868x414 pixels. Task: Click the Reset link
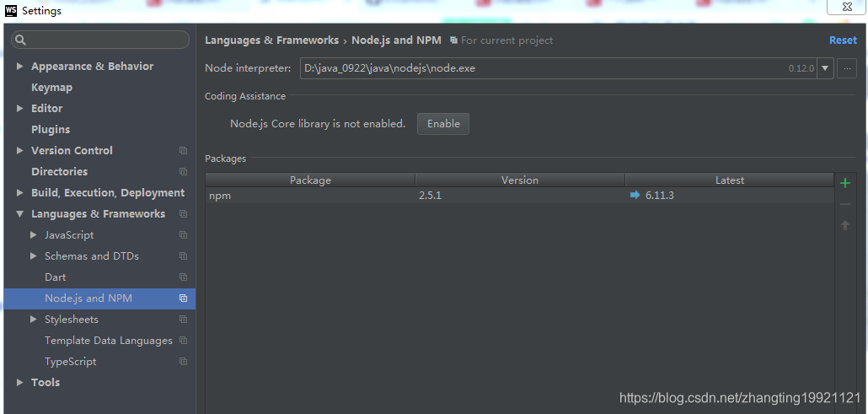click(843, 40)
